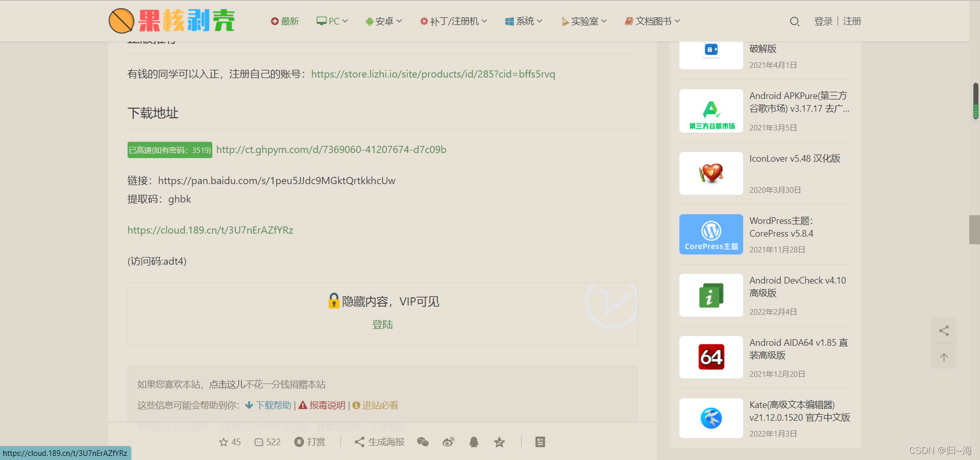The image size is (980, 460).
Task: Expand the PC dropdown menu
Action: click(332, 21)
